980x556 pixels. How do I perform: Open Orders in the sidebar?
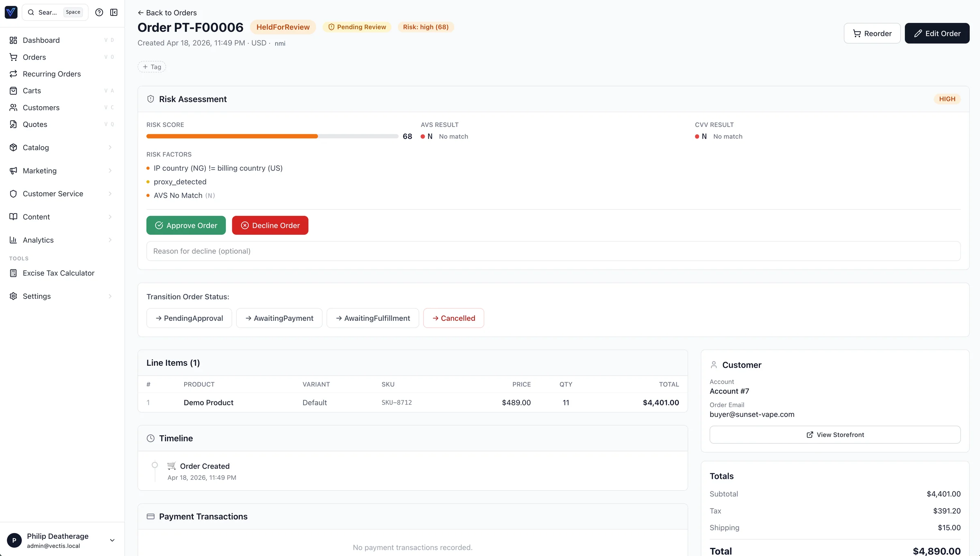34,57
